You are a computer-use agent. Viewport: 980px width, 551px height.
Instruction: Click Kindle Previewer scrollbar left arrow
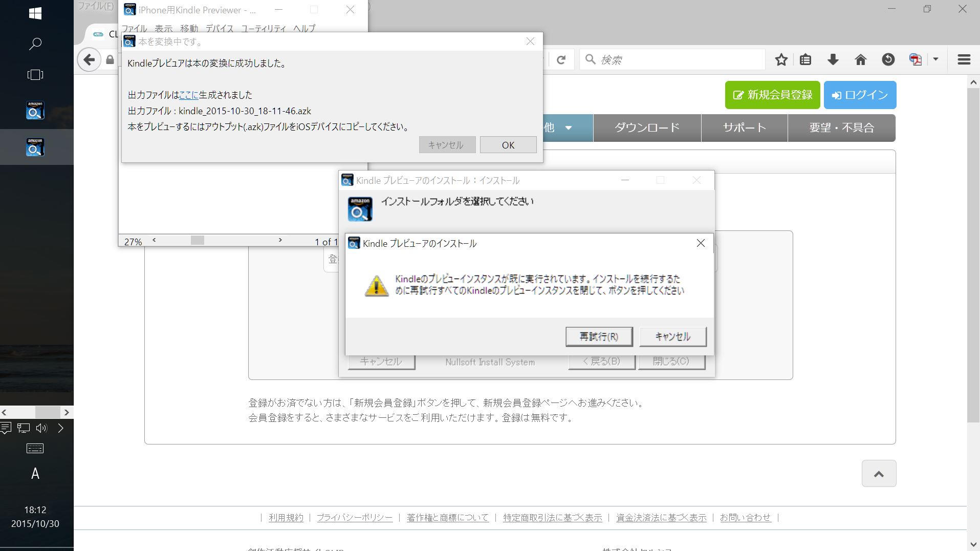click(x=154, y=240)
